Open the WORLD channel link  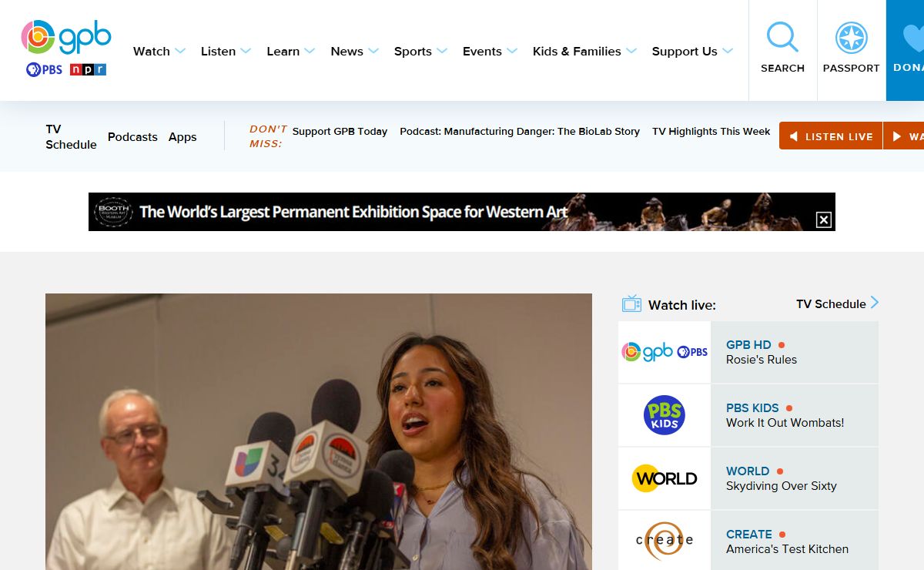748,471
